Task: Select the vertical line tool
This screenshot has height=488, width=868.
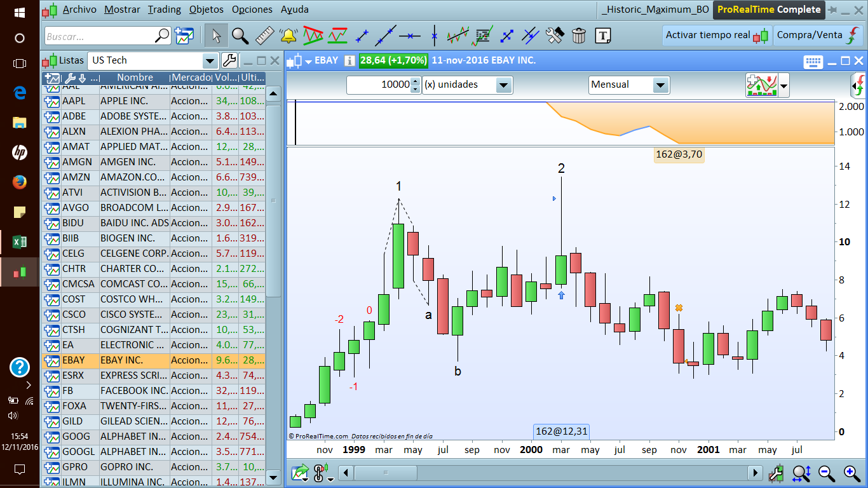Action: point(435,36)
